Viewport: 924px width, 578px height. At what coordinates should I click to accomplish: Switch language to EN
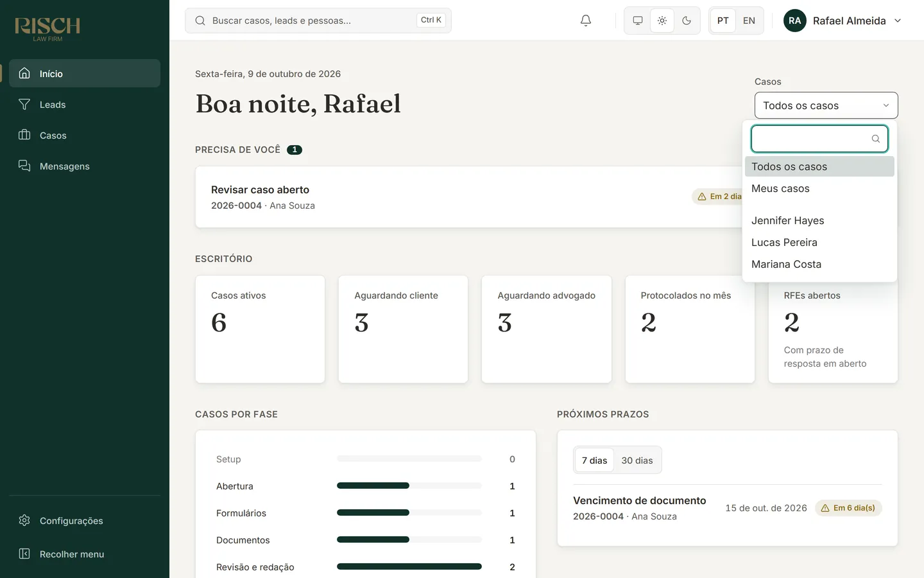pyautogui.click(x=749, y=21)
